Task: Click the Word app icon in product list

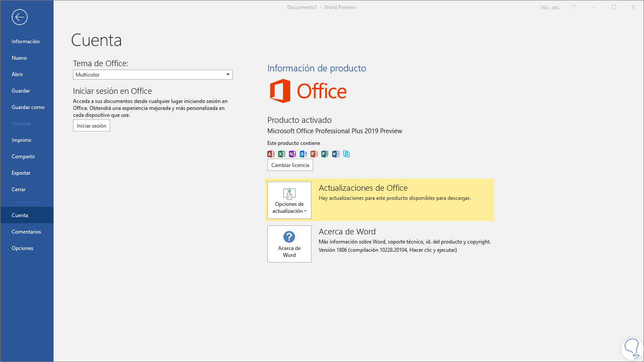Action: click(336, 154)
